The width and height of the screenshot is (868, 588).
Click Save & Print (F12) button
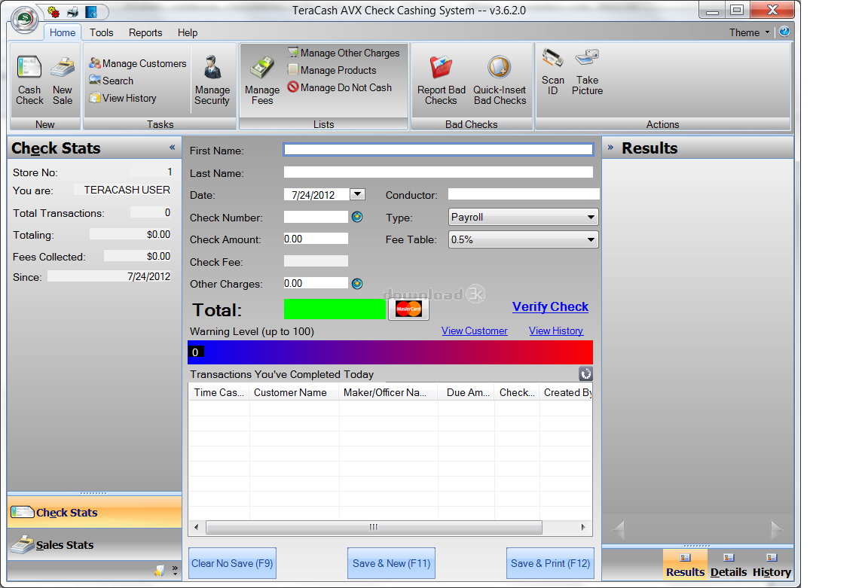[550, 563]
